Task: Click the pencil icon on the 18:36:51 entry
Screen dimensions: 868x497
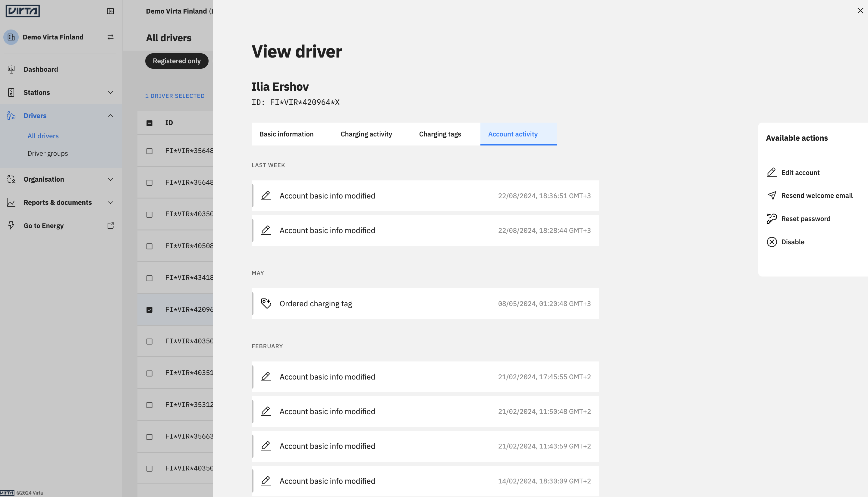Action: [266, 195]
